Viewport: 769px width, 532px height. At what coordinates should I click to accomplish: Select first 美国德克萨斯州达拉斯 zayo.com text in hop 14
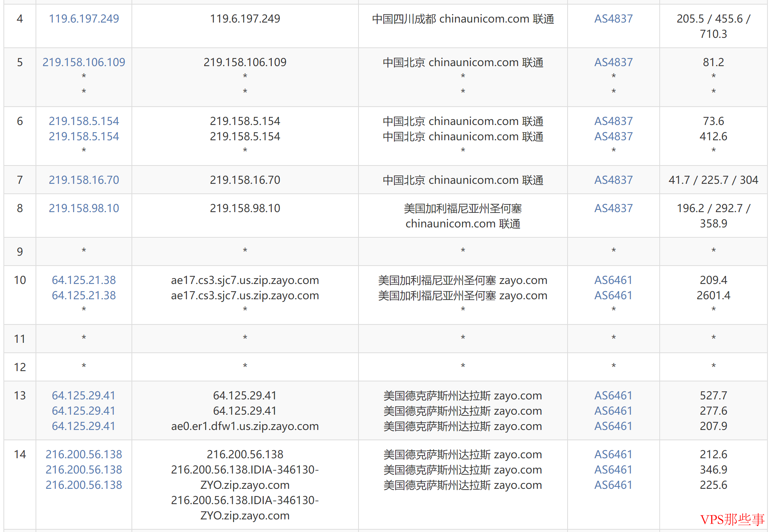tap(463, 454)
